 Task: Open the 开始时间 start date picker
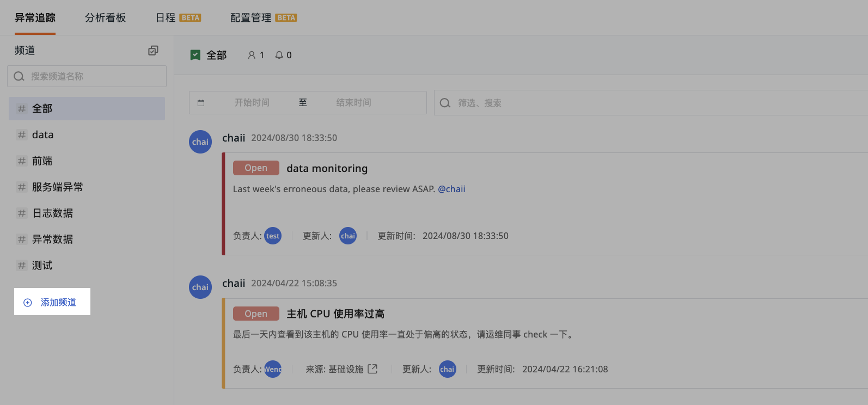click(x=252, y=103)
